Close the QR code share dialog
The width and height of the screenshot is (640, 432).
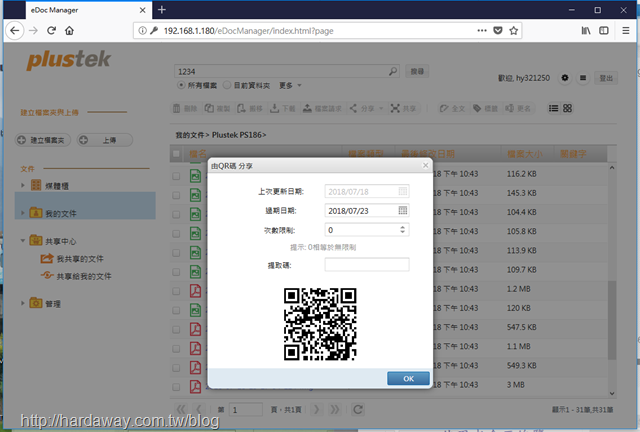coord(425,165)
